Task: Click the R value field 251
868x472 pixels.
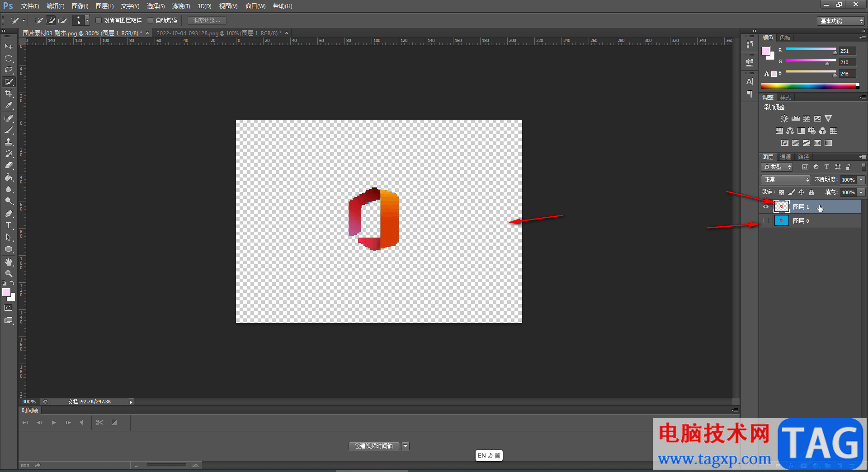Action: pyautogui.click(x=848, y=51)
